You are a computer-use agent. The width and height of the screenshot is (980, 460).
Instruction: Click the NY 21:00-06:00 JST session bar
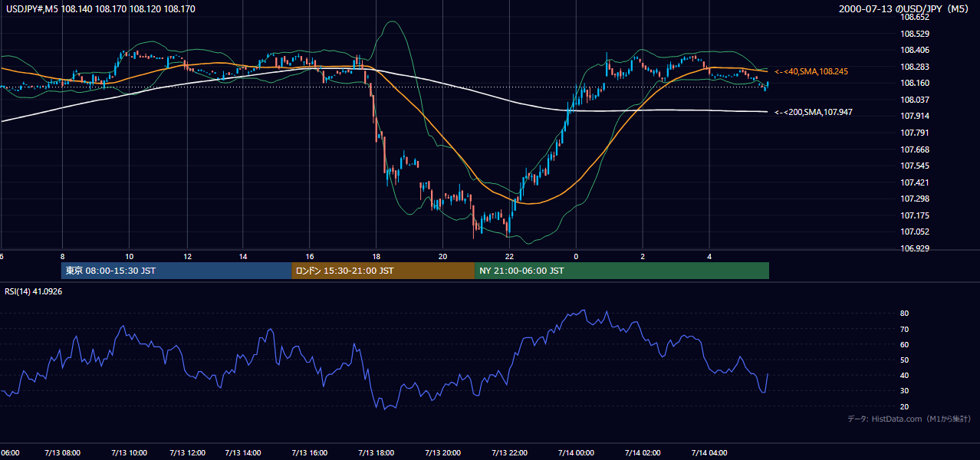point(622,271)
